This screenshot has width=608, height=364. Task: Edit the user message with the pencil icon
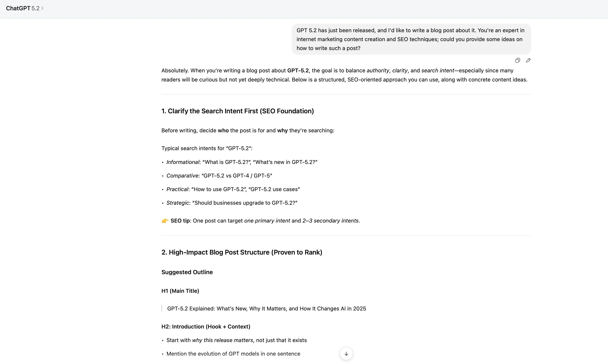(528, 60)
